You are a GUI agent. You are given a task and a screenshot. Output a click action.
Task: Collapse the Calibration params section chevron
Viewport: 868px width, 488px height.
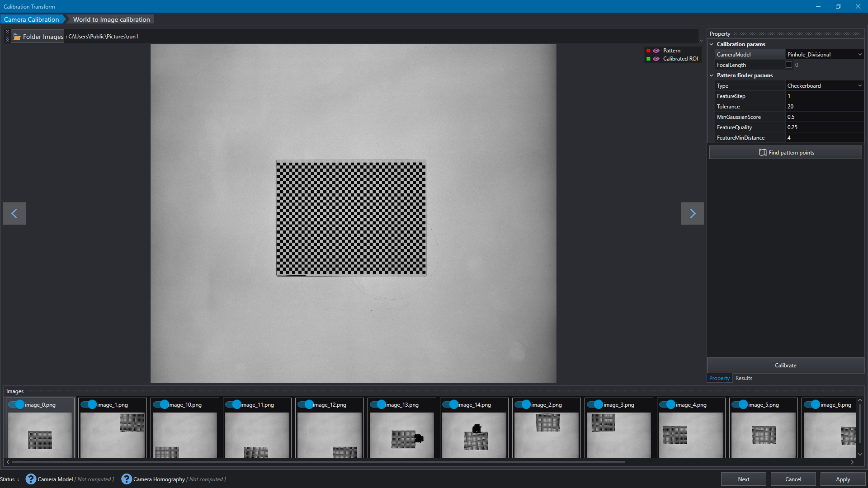712,44
